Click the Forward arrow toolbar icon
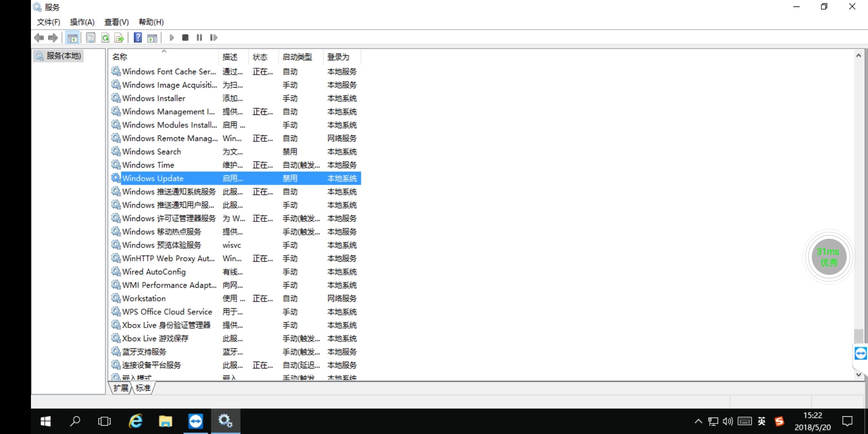This screenshot has width=868, height=434. tap(53, 38)
